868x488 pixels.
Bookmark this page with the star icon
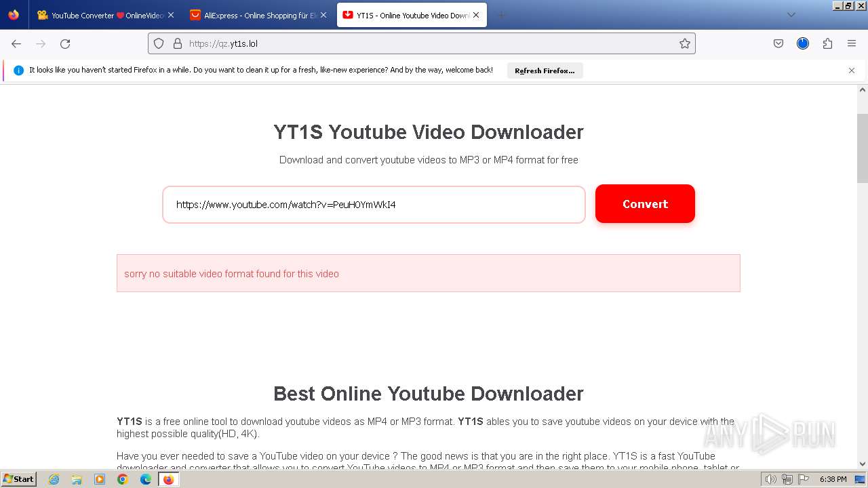point(685,43)
